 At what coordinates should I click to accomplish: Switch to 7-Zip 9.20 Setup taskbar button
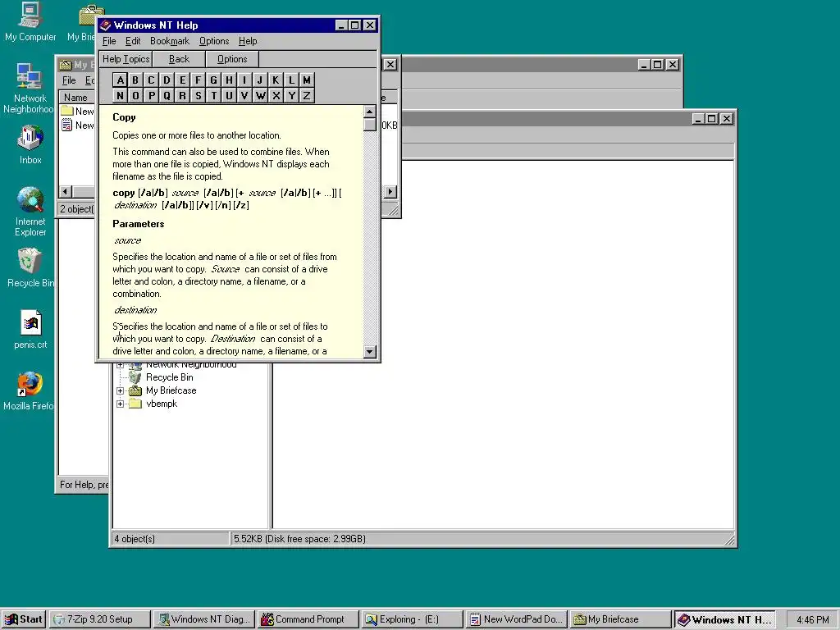100,619
